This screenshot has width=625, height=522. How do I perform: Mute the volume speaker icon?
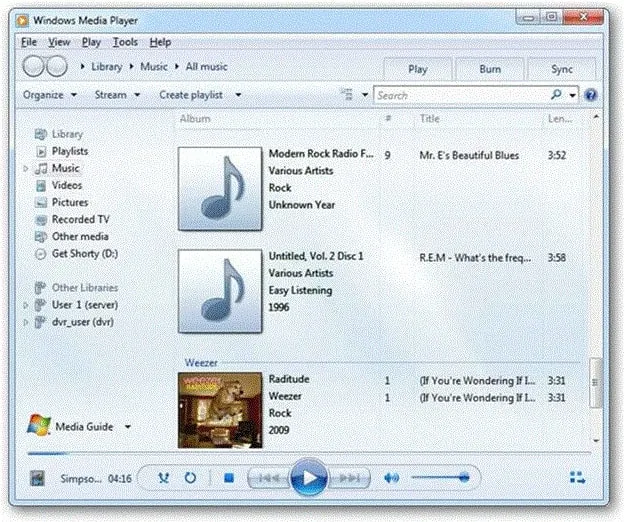pos(391,478)
